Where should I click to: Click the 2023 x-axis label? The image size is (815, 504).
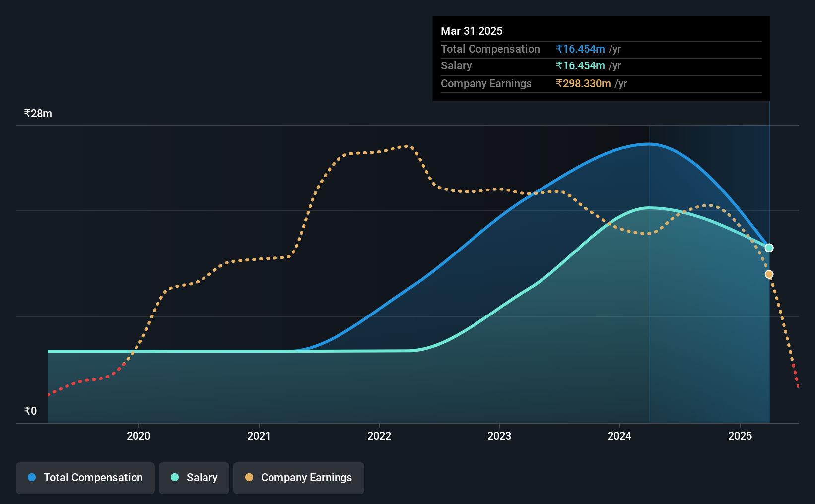pyautogui.click(x=499, y=436)
